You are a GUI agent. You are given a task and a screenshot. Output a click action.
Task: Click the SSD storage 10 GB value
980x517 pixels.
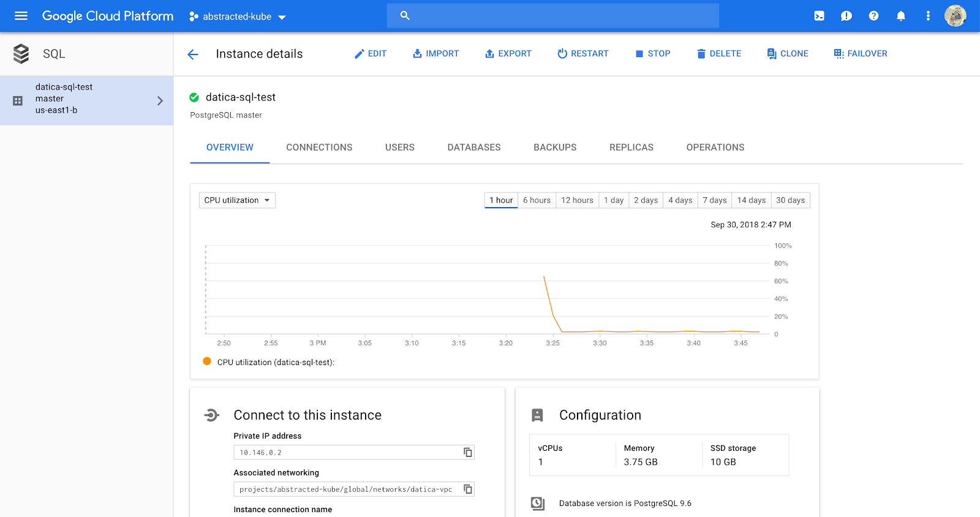point(723,462)
